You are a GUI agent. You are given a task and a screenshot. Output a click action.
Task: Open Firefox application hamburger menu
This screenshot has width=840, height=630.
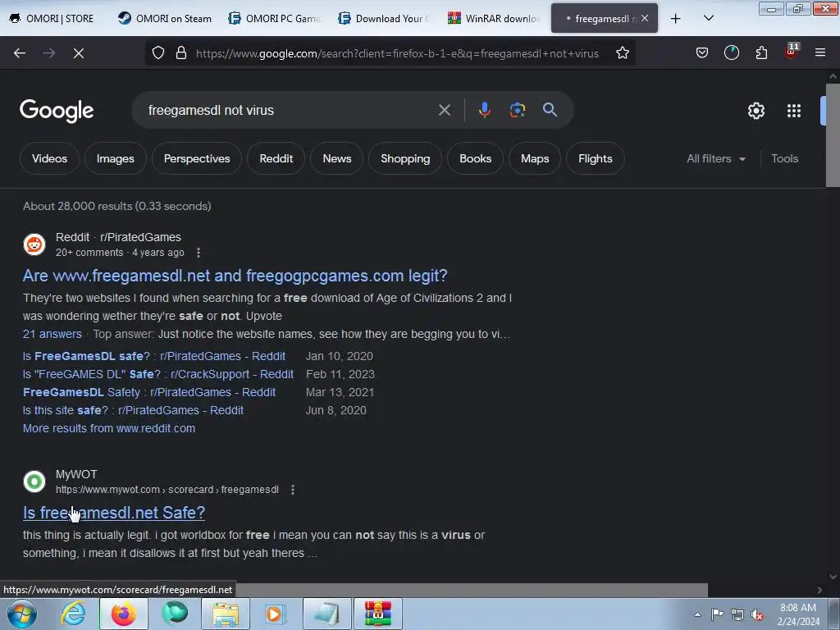820,53
